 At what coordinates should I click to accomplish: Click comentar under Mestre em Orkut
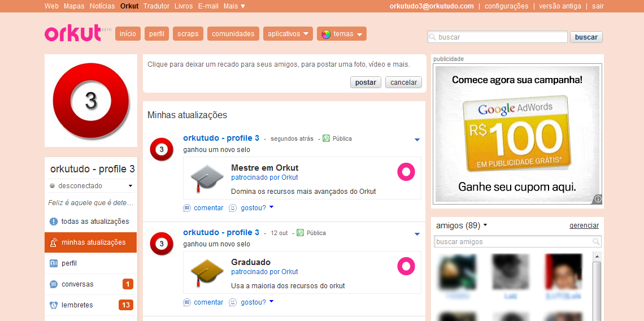tap(208, 208)
